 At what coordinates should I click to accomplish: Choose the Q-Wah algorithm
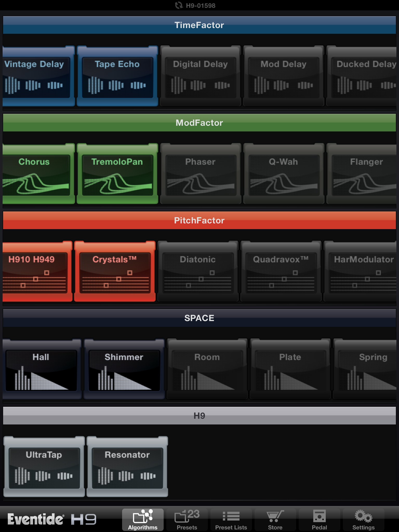284,174
